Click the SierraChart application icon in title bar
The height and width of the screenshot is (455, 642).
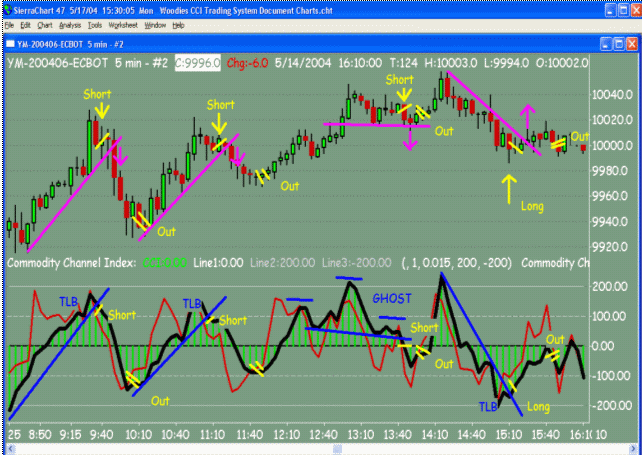tap(7, 7)
